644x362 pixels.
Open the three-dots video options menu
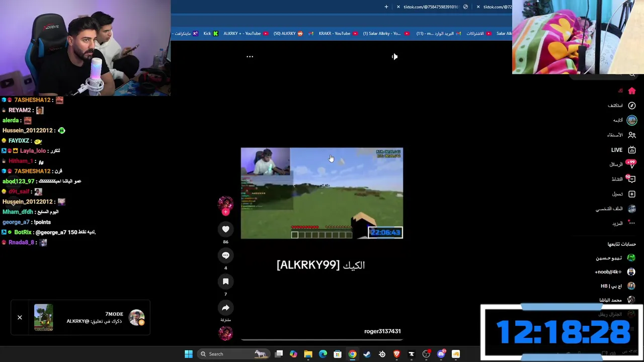[250, 57]
